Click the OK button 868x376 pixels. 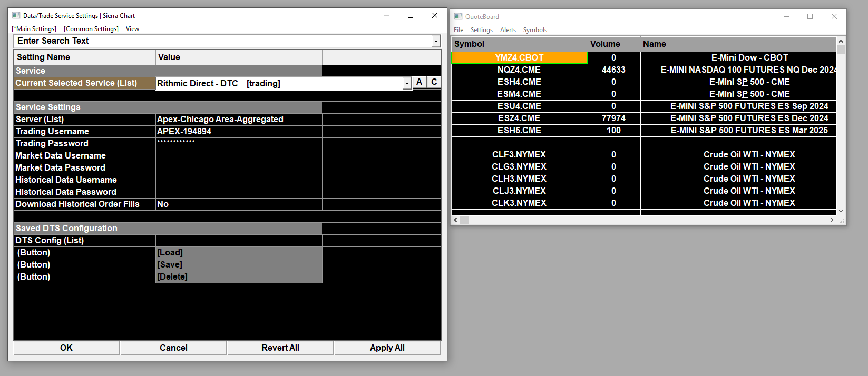[x=66, y=348]
